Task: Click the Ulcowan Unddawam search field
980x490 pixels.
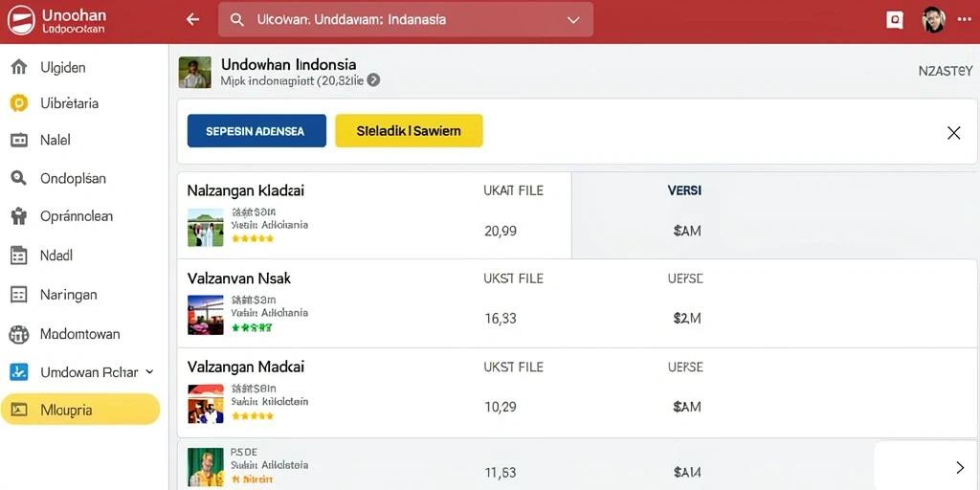Action: (x=406, y=20)
